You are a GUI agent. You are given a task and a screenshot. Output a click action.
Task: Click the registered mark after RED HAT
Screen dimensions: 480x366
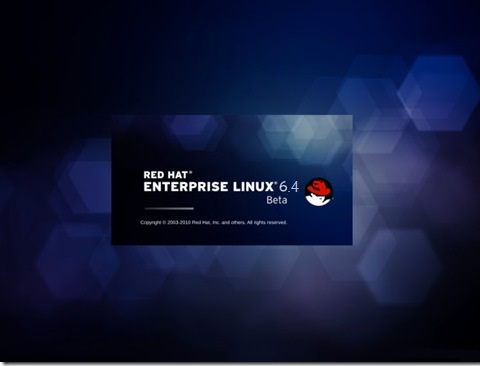(191, 172)
